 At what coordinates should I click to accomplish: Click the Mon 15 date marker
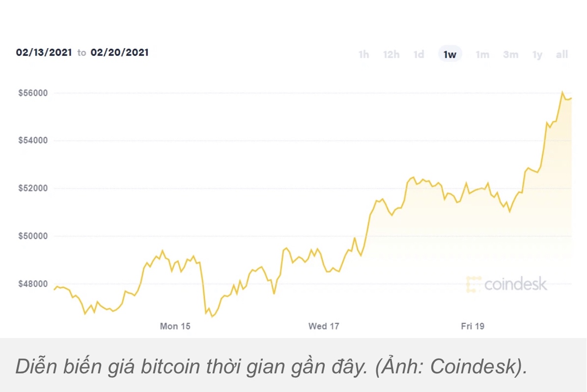coord(175,326)
